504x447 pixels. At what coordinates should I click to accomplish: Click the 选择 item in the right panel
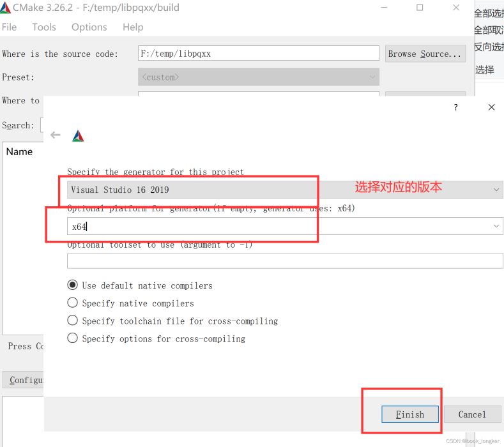click(x=484, y=70)
